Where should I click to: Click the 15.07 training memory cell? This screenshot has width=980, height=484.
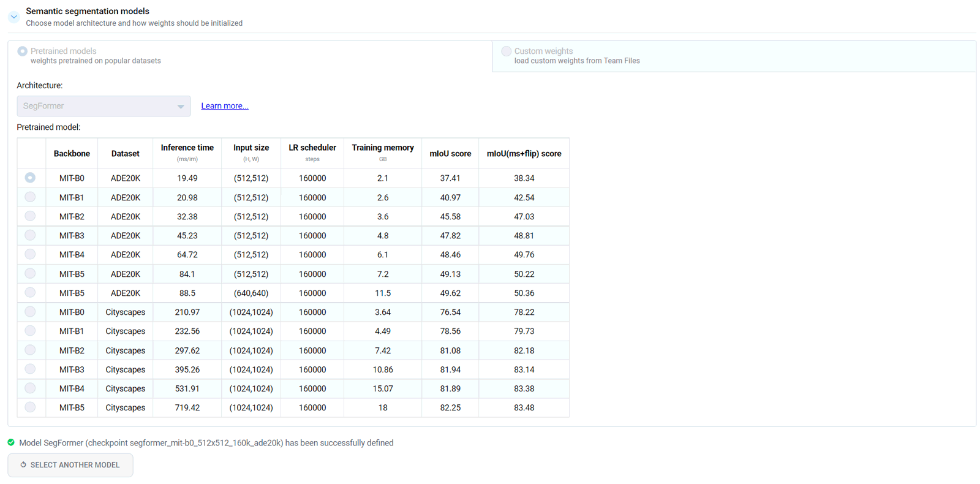point(383,389)
